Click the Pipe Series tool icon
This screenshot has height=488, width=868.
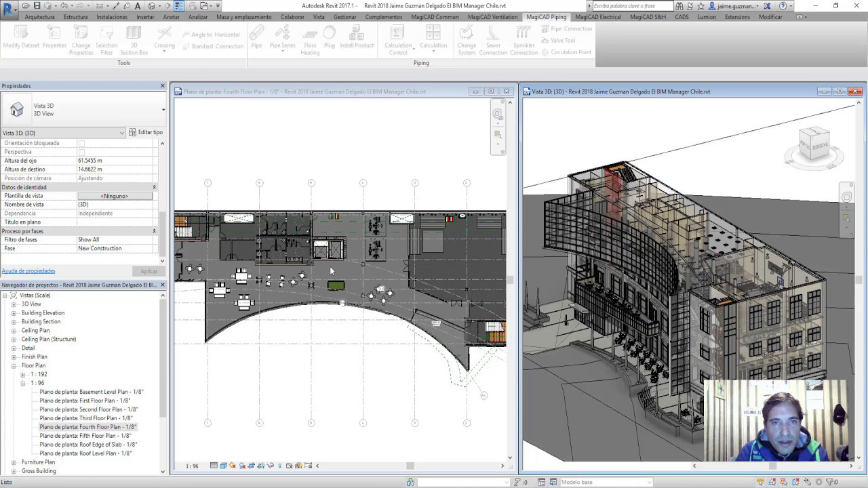coord(282,37)
